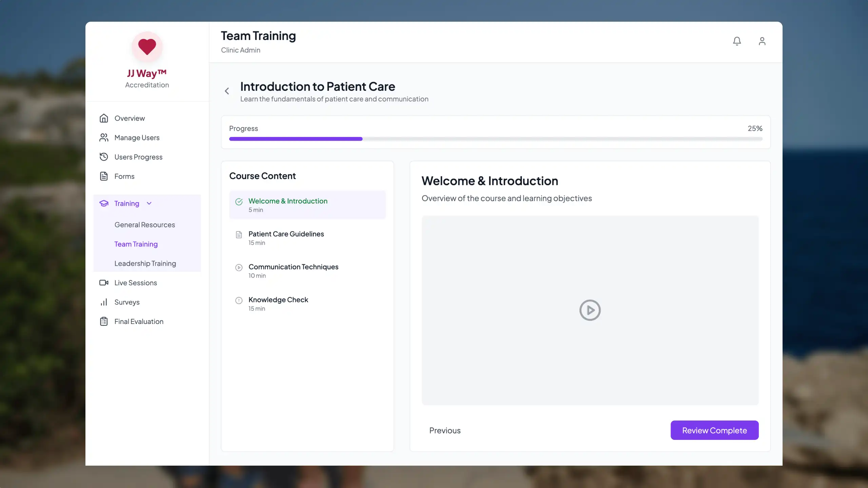Select the Welcome & Introduction lesson
The image size is (868, 488).
307,205
